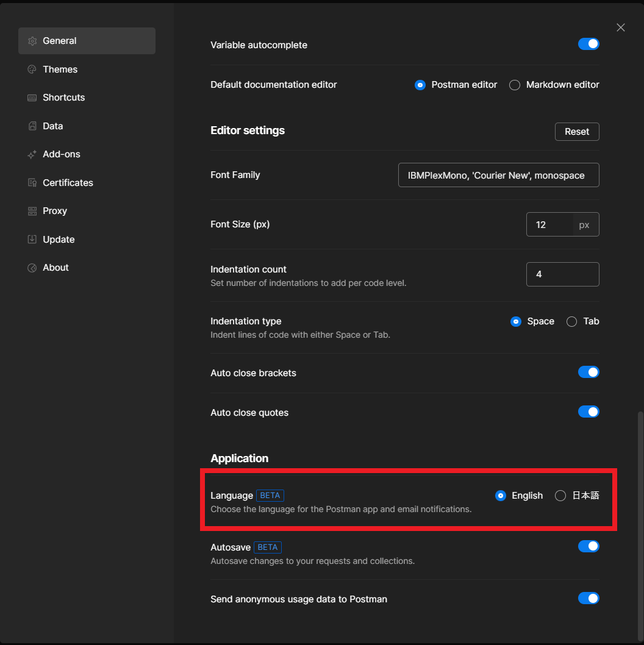Switch to the Themes tab

pos(87,69)
